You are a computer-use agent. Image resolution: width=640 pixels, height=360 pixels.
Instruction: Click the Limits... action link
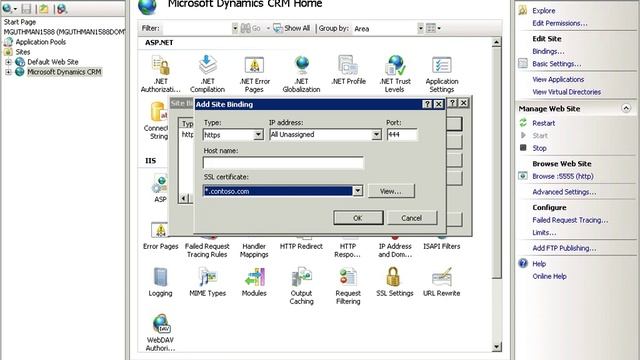coord(544,233)
